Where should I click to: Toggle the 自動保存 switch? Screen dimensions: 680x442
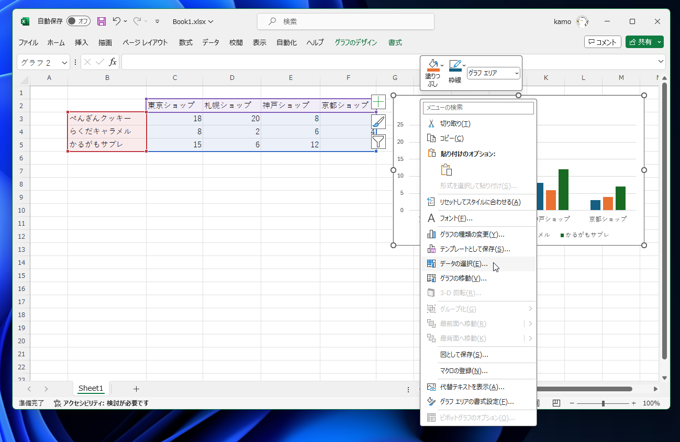(x=78, y=21)
